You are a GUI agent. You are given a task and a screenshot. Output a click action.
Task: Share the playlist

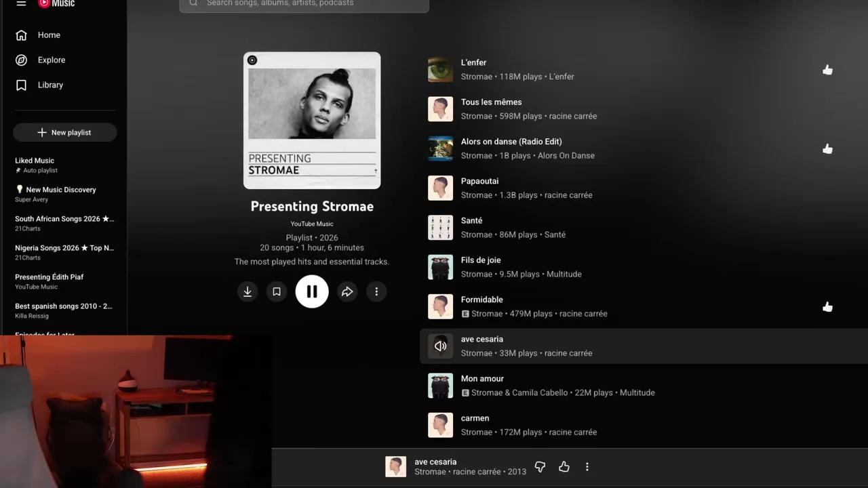(347, 291)
